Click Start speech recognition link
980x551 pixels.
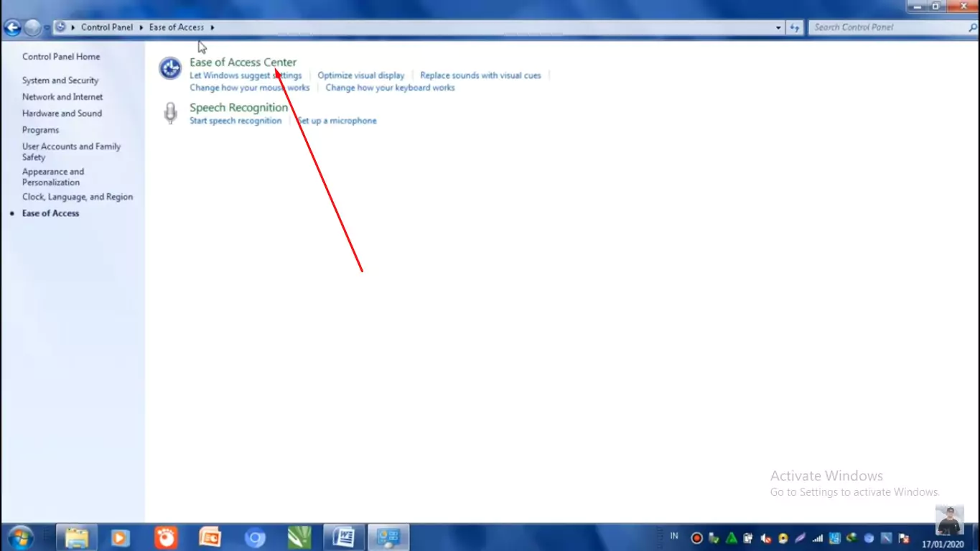(235, 121)
